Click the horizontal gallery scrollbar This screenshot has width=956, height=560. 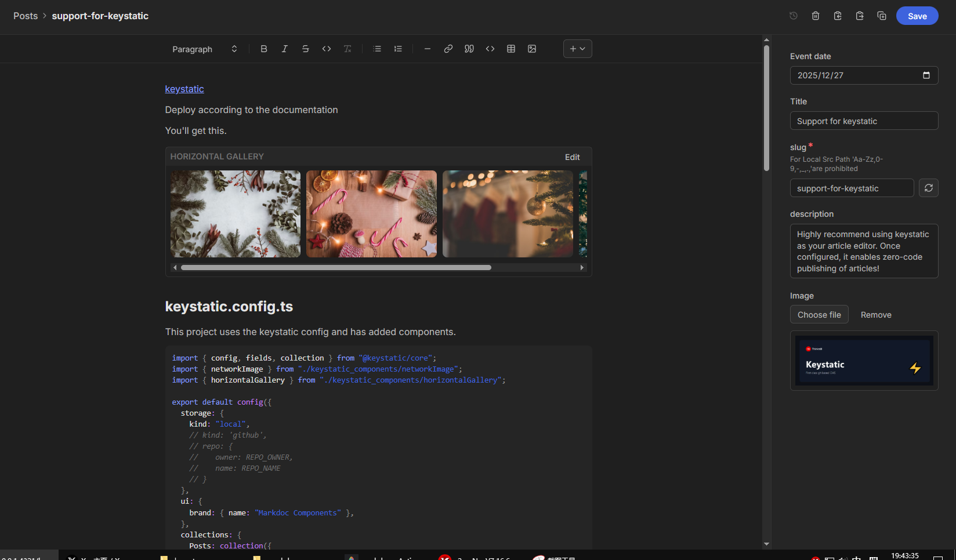tap(336, 267)
